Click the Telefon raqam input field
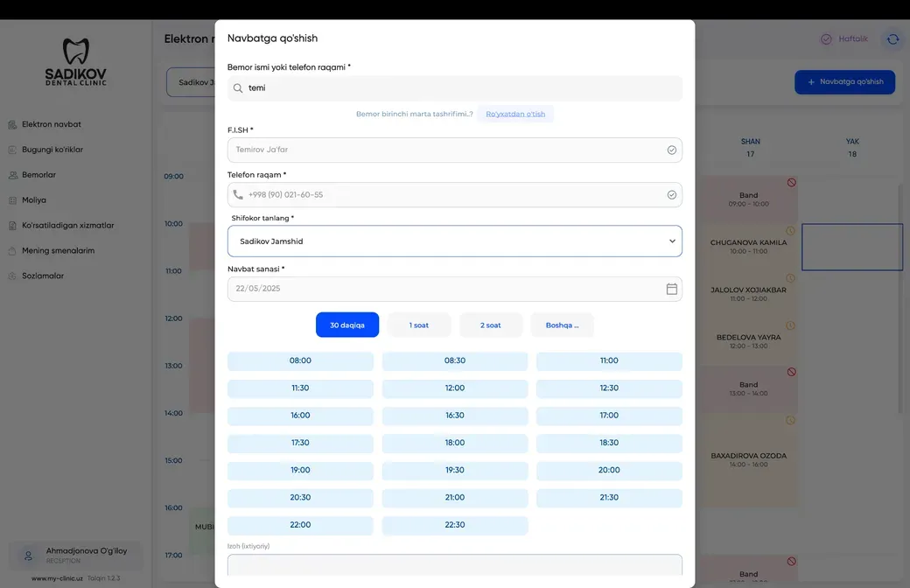910x588 pixels. pyautogui.click(x=454, y=195)
